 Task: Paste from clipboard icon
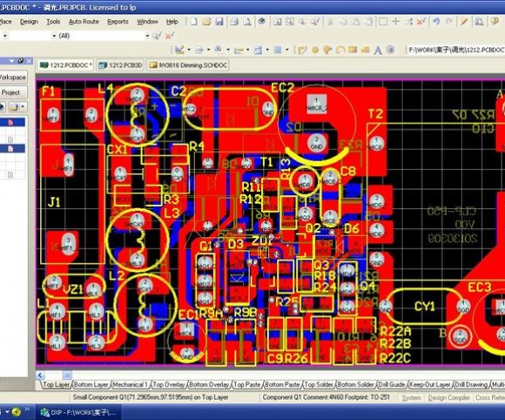tap(356, 22)
